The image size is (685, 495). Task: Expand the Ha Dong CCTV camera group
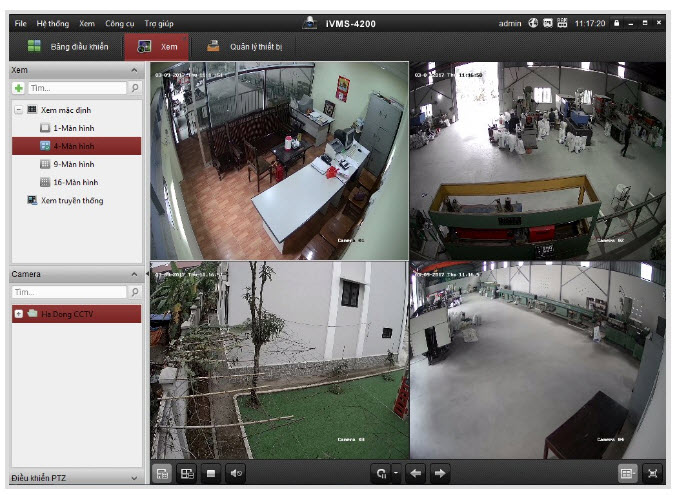pos(19,314)
